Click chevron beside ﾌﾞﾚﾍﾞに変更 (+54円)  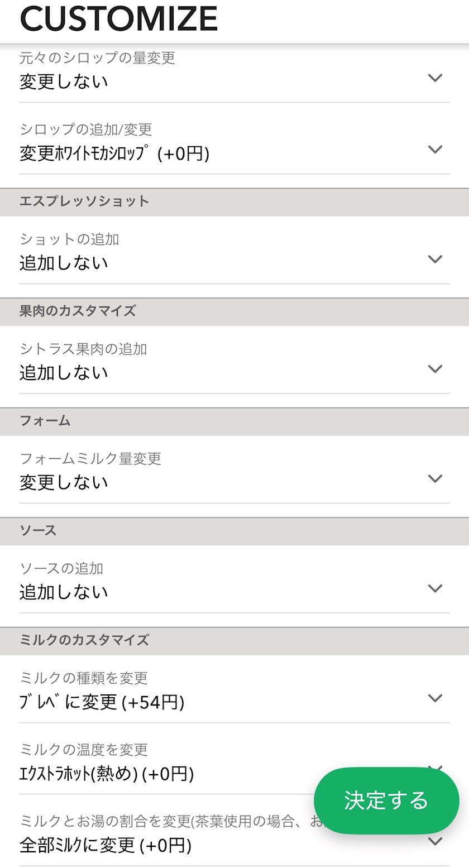[x=435, y=698]
